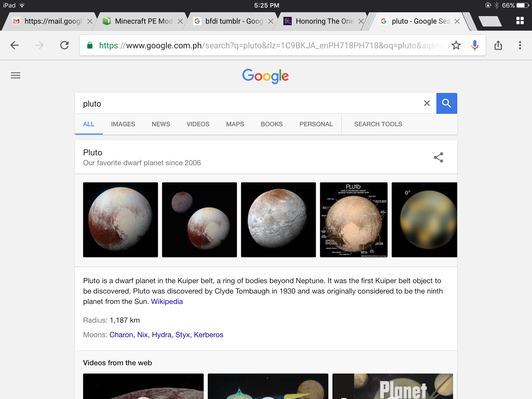Image resolution: width=532 pixels, height=399 pixels.
Task: Open the first Pluto close-up image
Action: pyautogui.click(x=121, y=220)
